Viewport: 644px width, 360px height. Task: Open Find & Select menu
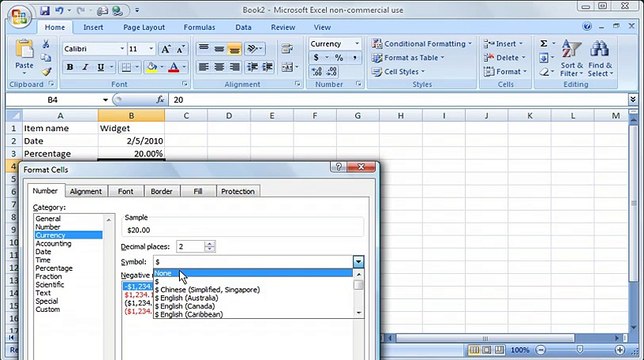pos(600,58)
